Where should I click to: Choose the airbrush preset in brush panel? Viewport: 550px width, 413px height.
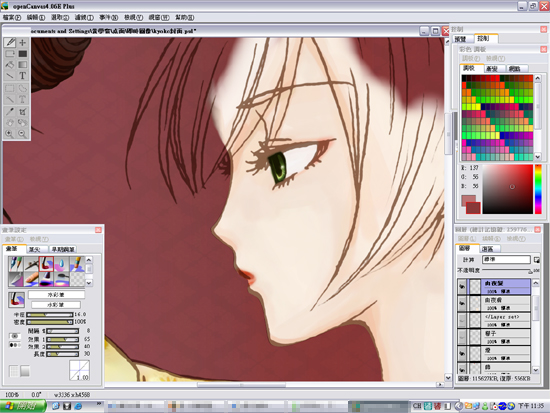31,264
